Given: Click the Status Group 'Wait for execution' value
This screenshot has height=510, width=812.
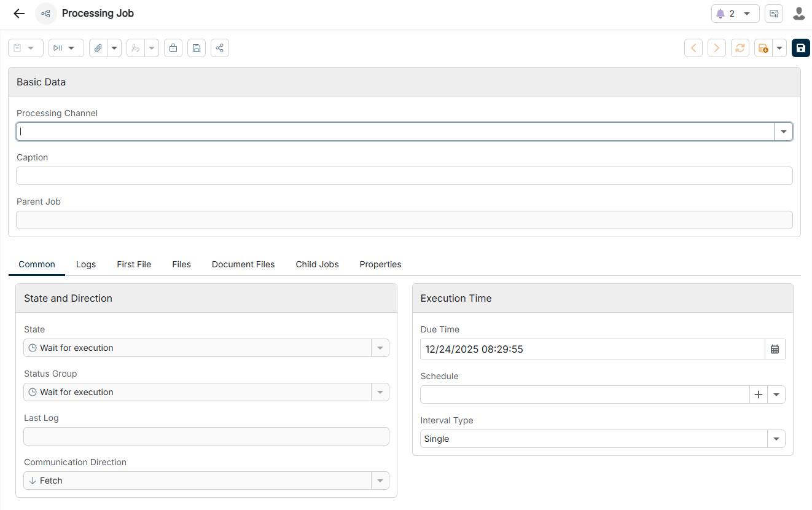Looking at the screenshot, I should pyautogui.click(x=77, y=392).
